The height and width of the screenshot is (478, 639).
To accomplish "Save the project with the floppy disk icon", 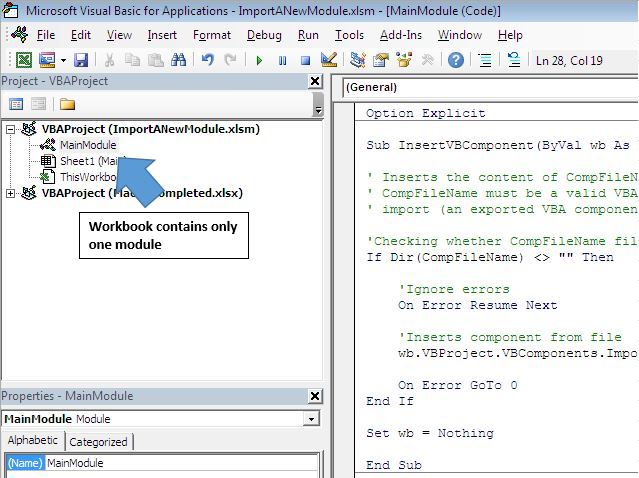I will (81, 60).
